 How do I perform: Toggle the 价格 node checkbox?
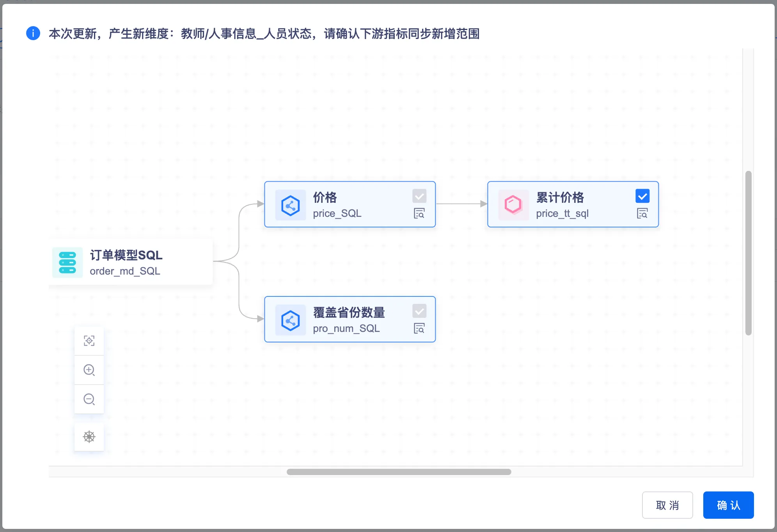coord(419,196)
